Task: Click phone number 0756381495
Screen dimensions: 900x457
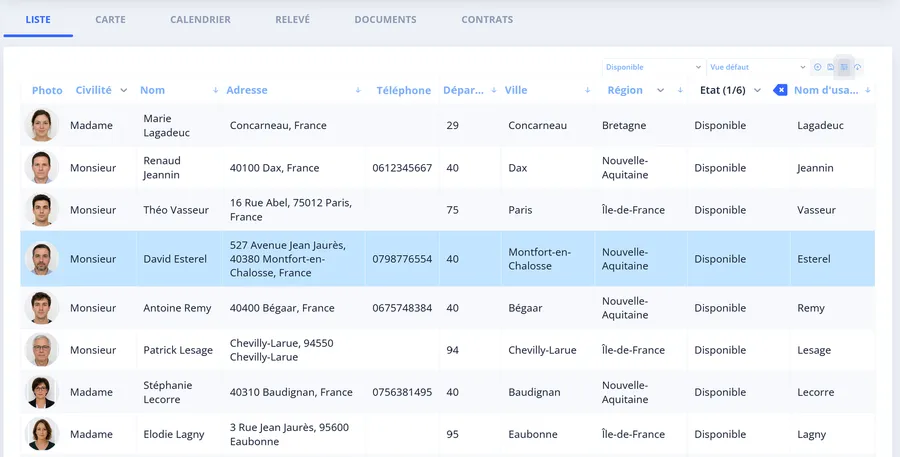Action: 402,392
